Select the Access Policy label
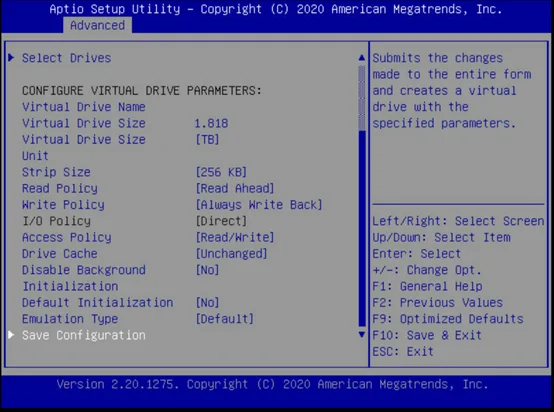Viewport: 554px width, 412px height. point(67,237)
